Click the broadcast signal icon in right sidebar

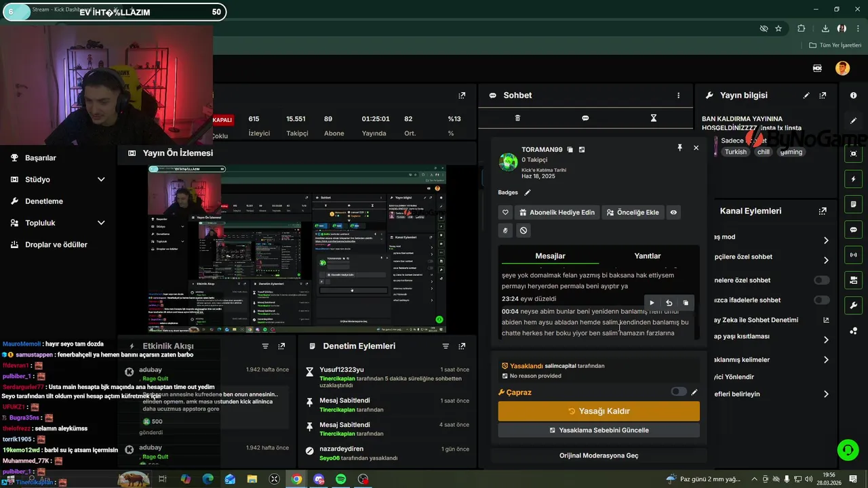tap(853, 255)
